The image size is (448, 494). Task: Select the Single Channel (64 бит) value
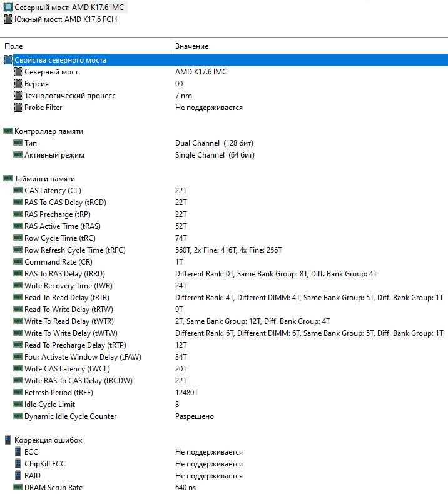coord(215,155)
